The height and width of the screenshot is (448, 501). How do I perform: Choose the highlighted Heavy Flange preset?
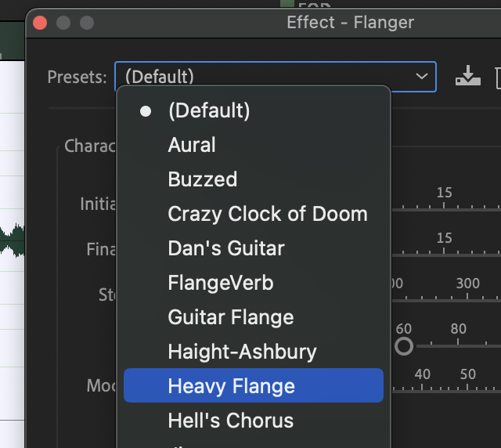pos(254,385)
